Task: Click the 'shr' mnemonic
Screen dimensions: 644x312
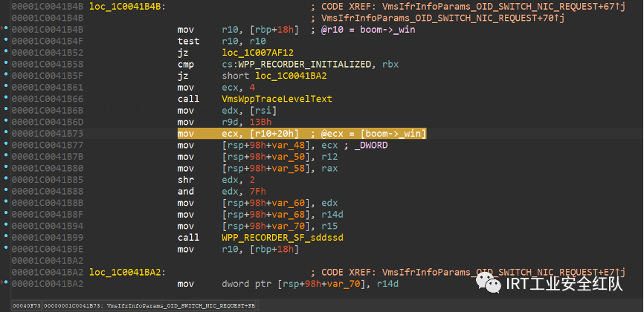Action: click(186, 180)
